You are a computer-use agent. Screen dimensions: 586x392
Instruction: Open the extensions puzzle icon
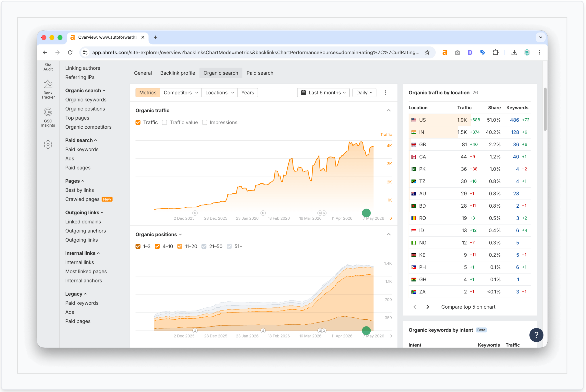coord(495,53)
